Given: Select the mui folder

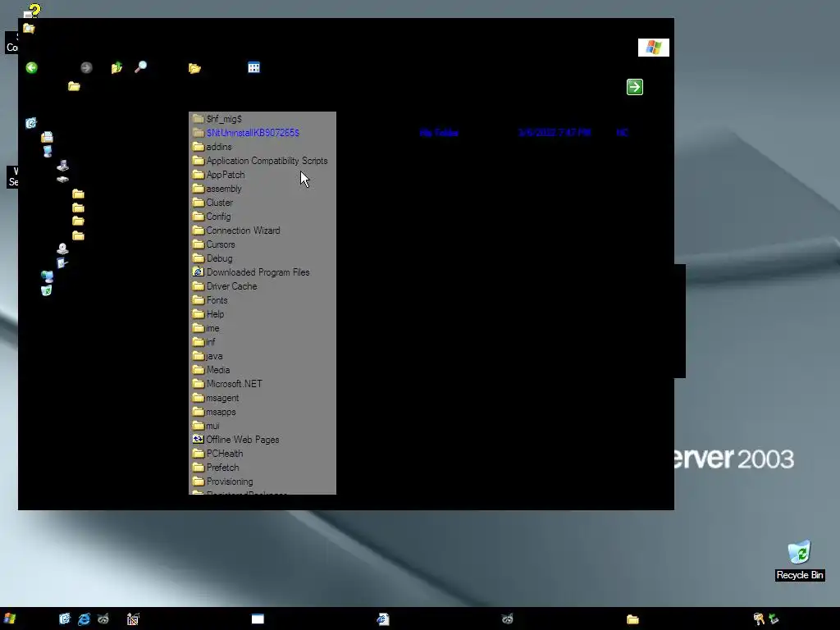Looking at the screenshot, I should pyautogui.click(x=206, y=426).
